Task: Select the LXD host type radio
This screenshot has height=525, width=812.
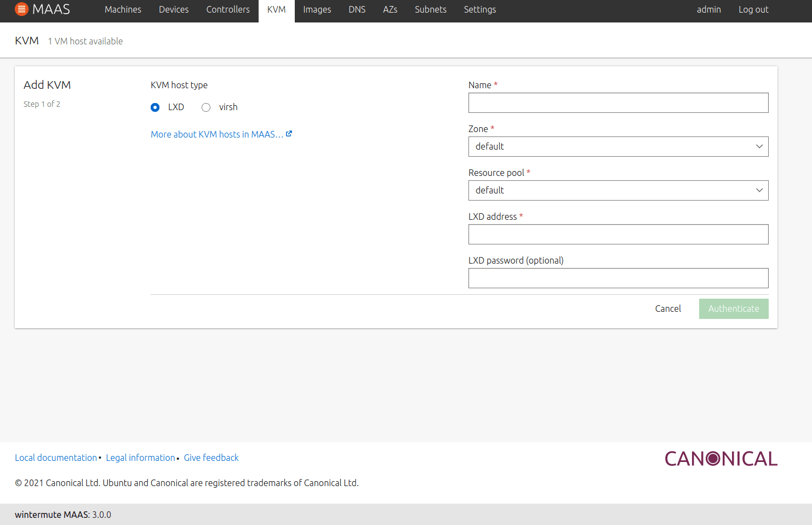Action: [155, 107]
